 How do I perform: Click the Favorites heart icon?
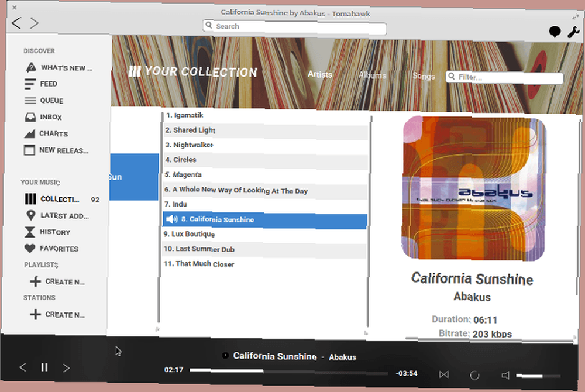(29, 249)
